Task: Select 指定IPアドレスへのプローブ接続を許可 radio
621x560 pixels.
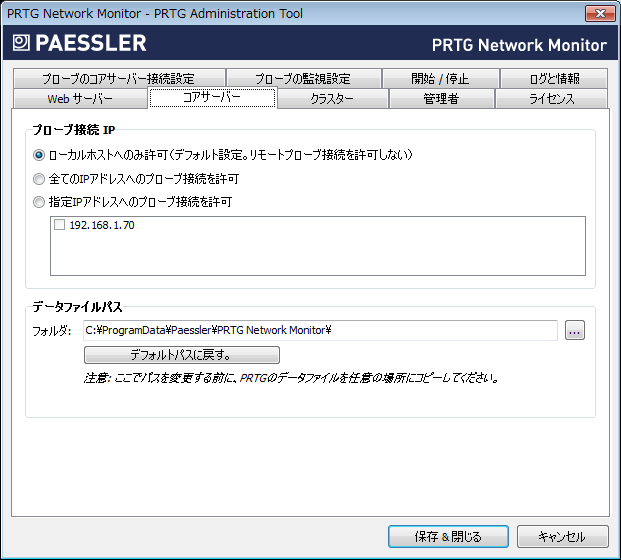Action: tap(39, 202)
